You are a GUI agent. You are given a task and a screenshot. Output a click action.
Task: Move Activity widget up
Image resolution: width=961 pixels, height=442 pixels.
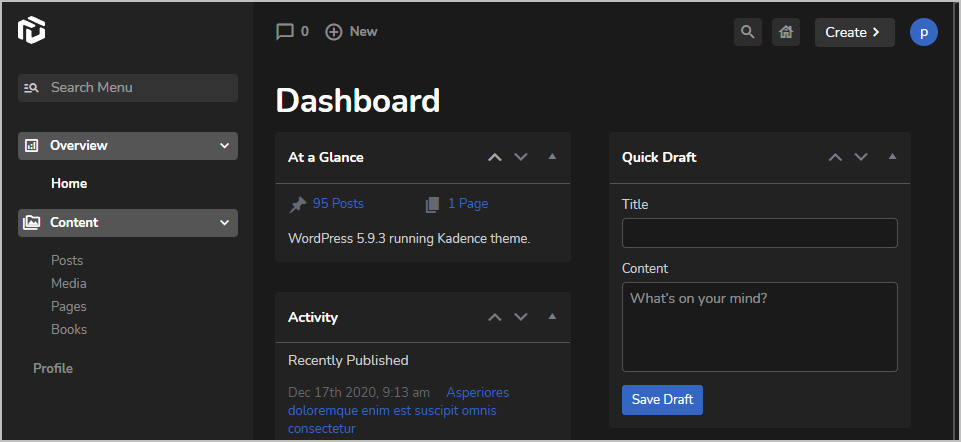tap(495, 318)
